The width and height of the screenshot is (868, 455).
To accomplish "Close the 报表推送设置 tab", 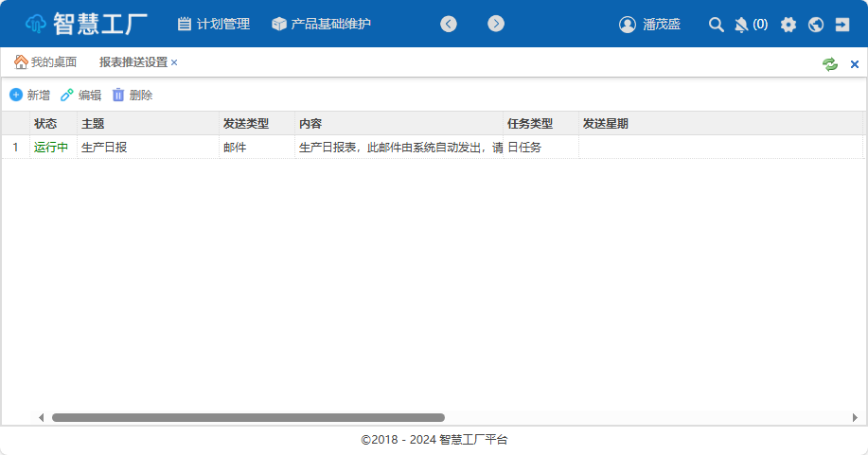I will (x=174, y=62).
